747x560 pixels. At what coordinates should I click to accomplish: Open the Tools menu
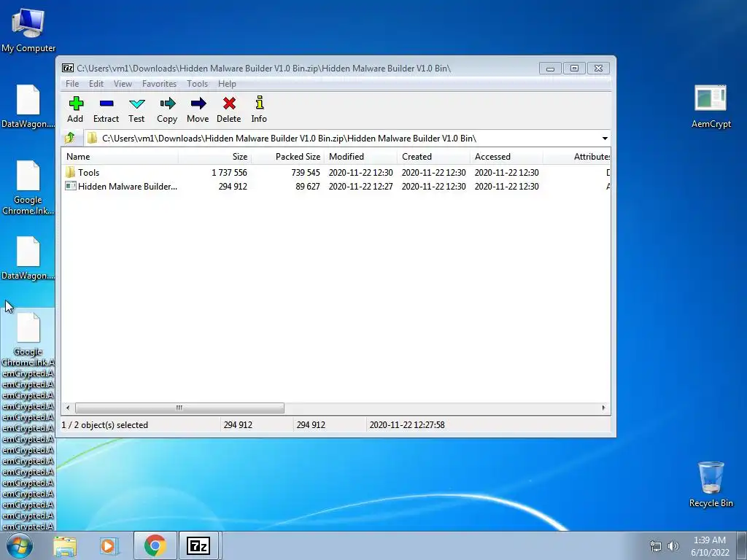pyautogui.click(x=197, y=84)
